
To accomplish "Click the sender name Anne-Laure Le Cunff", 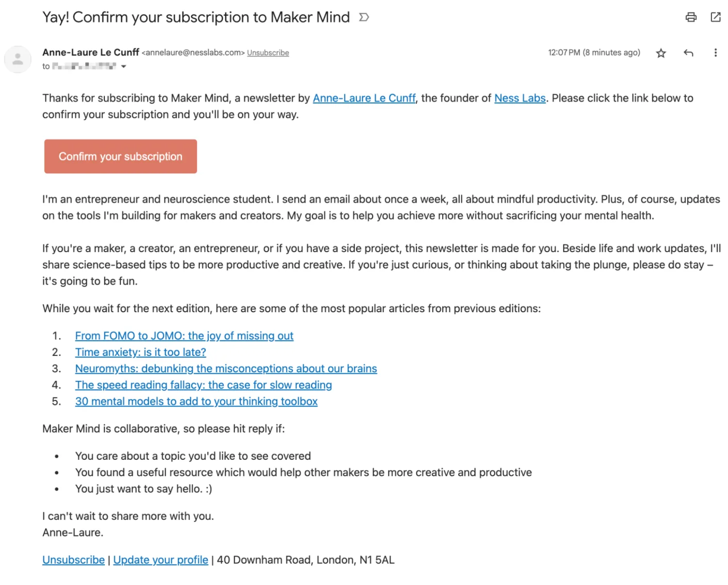I will click(91, 52).
